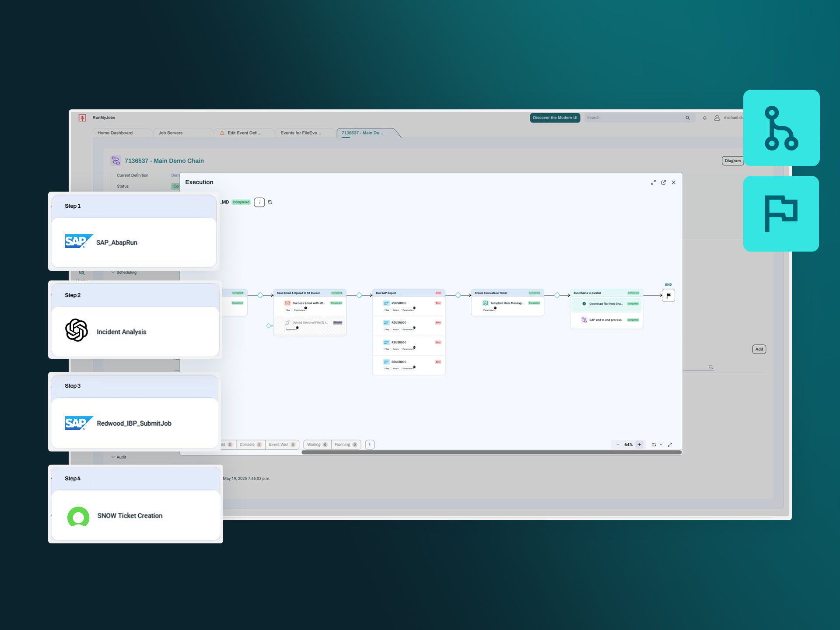Switch to the Job Servers tab

(x=170, y=133)
